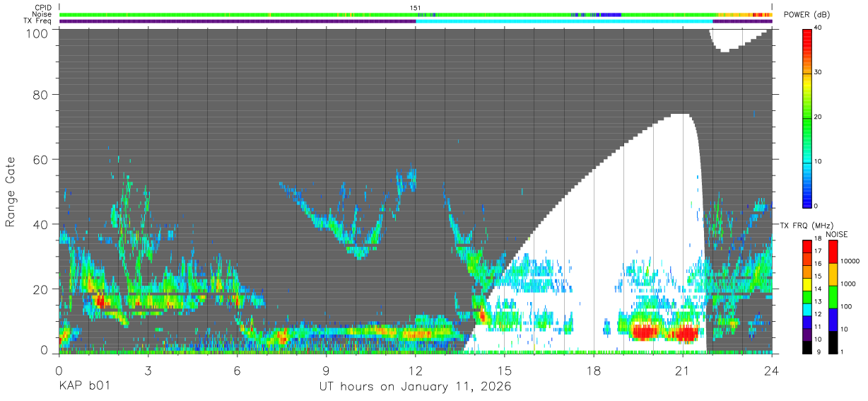Click the UT hours on January 11, 2026 title
Image resolution: width=868 pixels, height=401 pixels.
point(415,387)
